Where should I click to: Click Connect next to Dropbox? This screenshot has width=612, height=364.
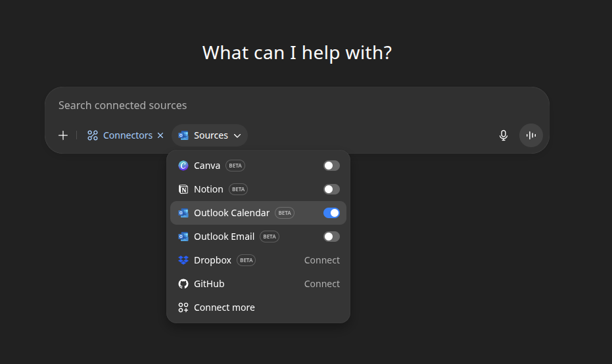[x=321, y=260]
